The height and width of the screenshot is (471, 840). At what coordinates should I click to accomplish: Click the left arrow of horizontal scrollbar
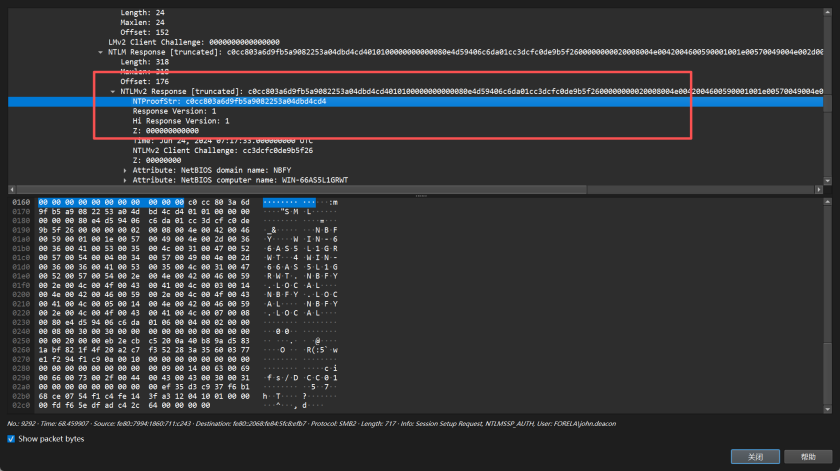[x=11, y=188]
